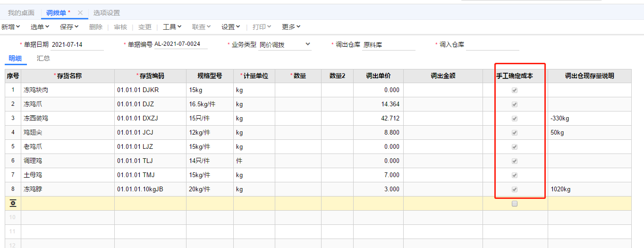Toggle 手工确定成本 checkbox for 土母鸡
The width and height of the screenshot is (644, 248).
click(x=515, y=175)
